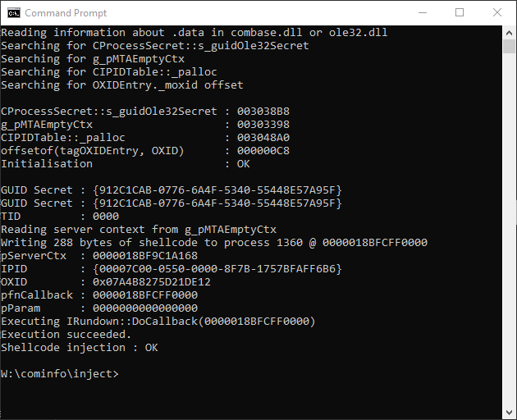517x420 pixels.
Task: Click the 'Executing IRundown::DoCallback' line
Action: point(158,322)
